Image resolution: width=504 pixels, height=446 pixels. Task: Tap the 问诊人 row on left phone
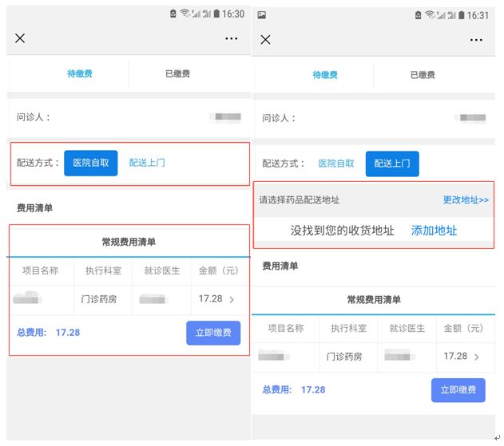(x=129, y=116)
